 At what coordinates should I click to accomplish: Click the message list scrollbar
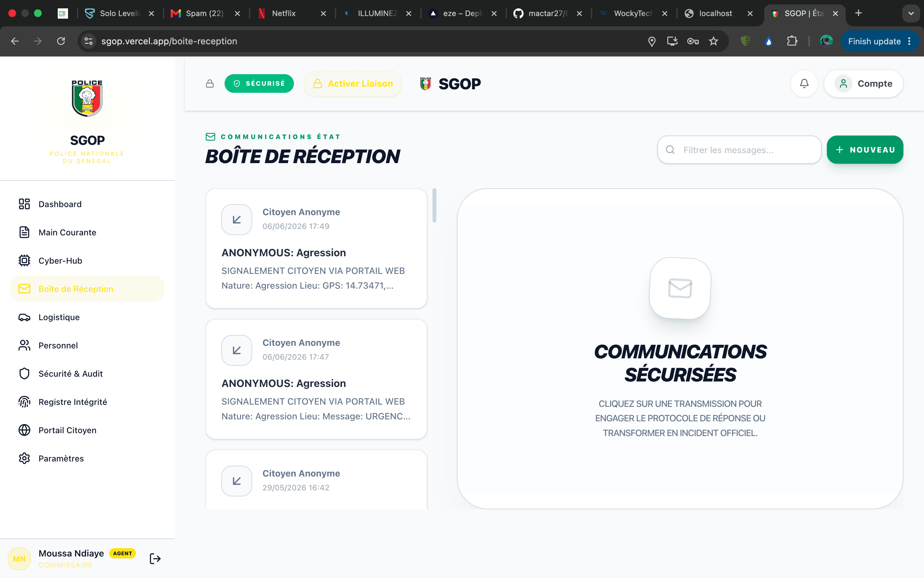(x=434, y=205)
